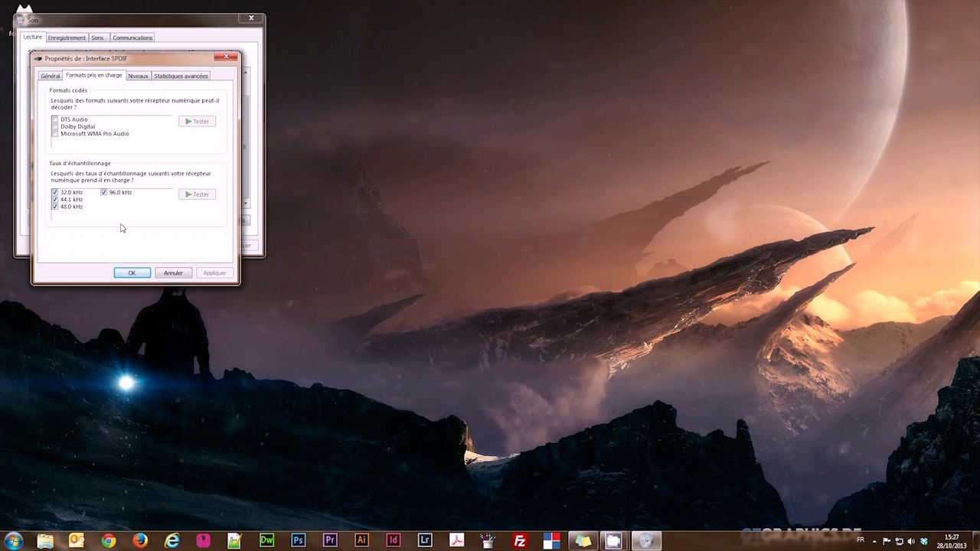Viewport: 980px width, 551px height.
Task: Open FileZilla from the taskbar
Action: pos(520,540)
